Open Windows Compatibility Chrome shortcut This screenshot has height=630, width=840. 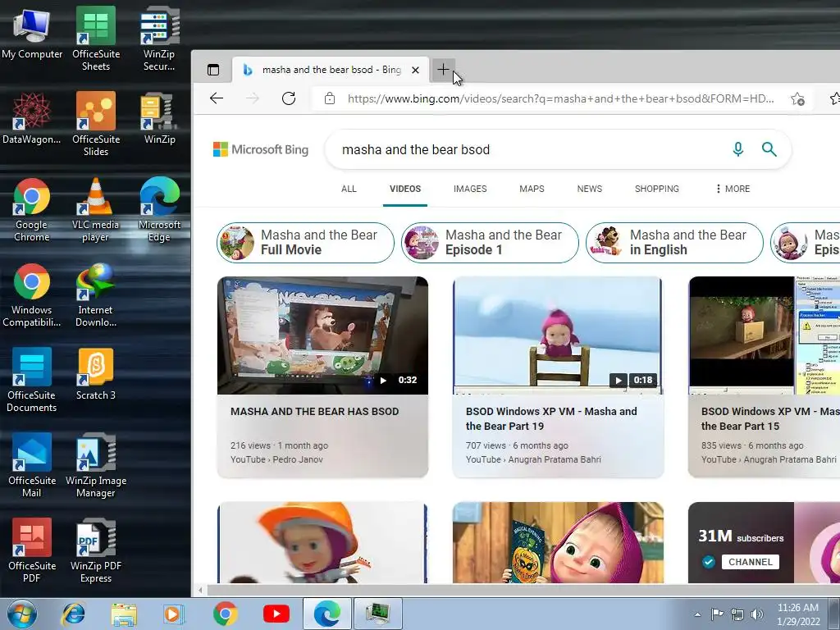coord(32,294)
